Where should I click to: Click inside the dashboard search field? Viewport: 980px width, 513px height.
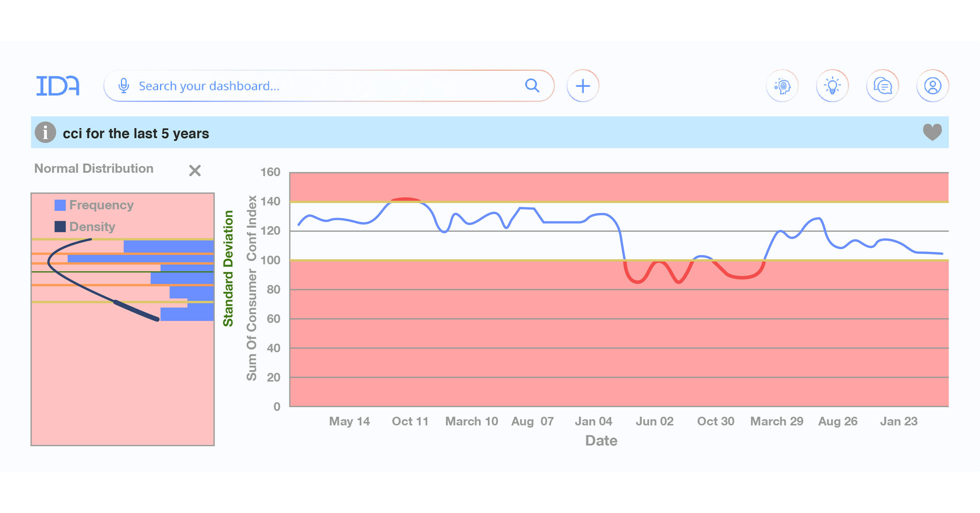pos(266,86)
